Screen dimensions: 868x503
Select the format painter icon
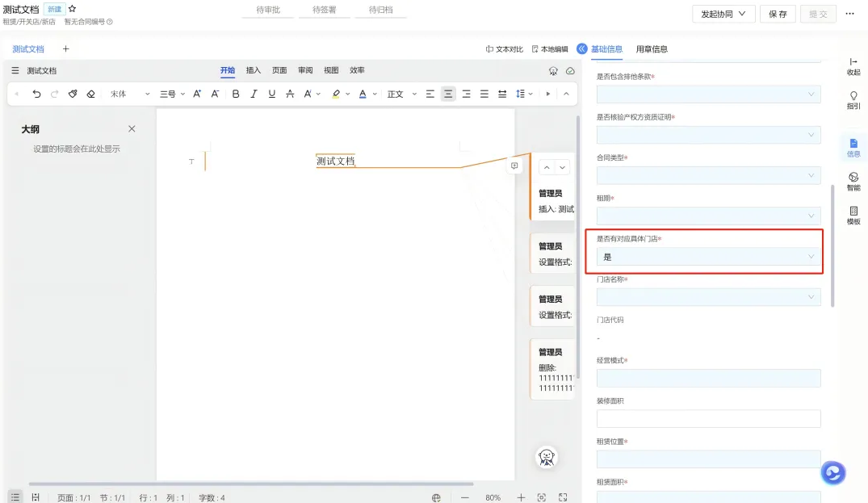pos(73,94)
